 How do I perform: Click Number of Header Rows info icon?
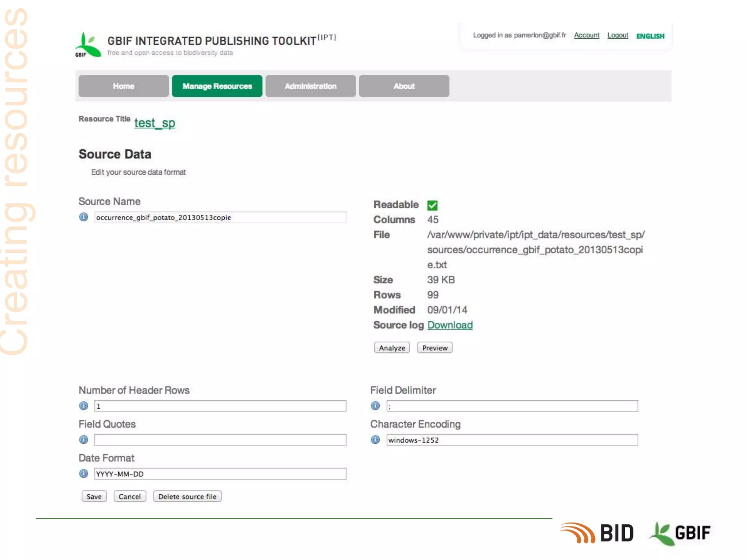pyautogui.click(x=84, y=406)
